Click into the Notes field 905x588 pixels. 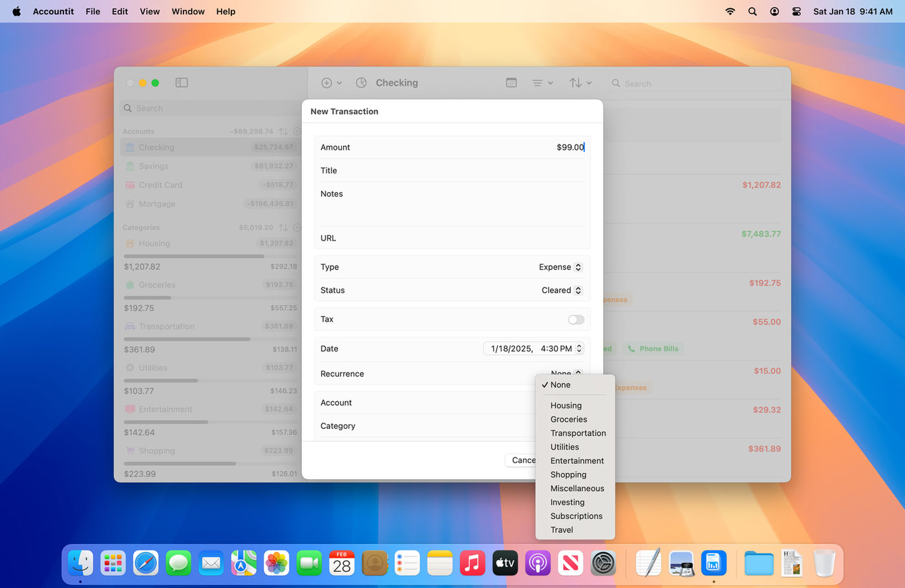pos(452,204)
